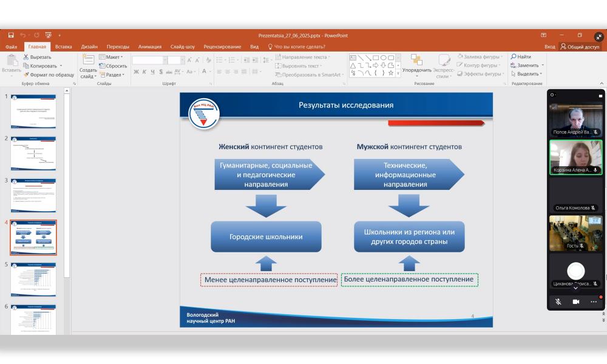The image size is (607, 364).
Task: Toggle text shadow S formatting
Action: click(161, 72)
